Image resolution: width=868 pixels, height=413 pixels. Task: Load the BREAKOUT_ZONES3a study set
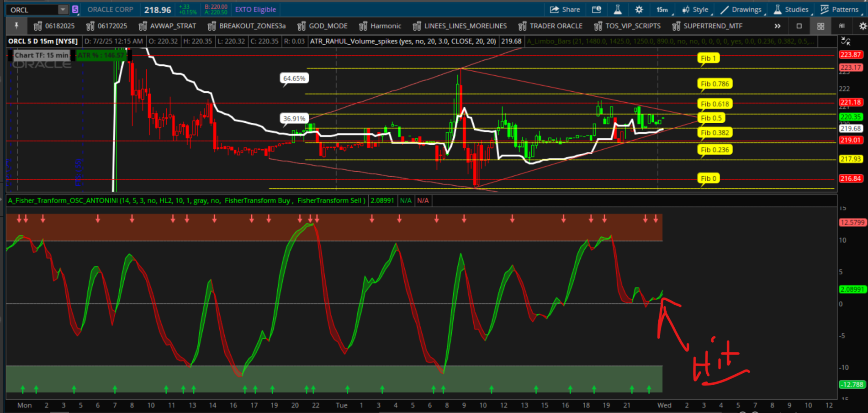click(x=246, y=26)
